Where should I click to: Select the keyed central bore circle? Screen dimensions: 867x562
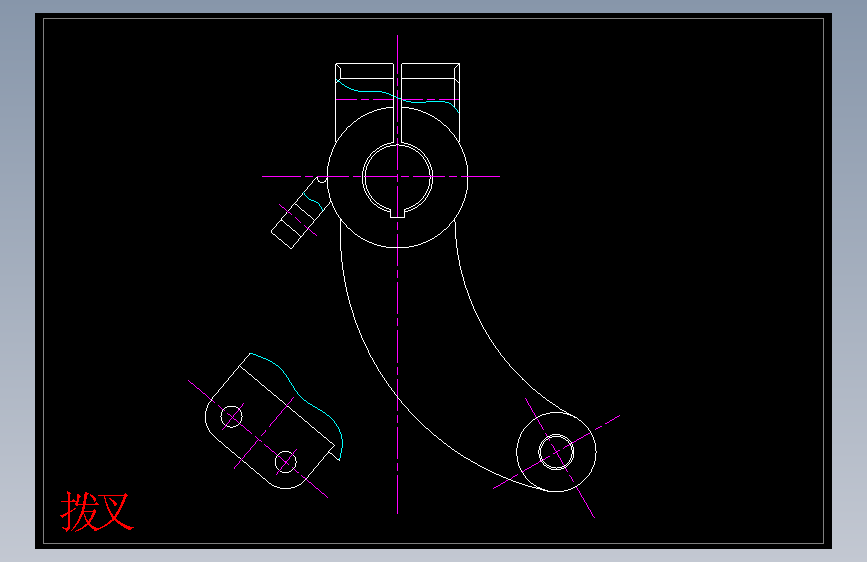click(x=397, y=180)
